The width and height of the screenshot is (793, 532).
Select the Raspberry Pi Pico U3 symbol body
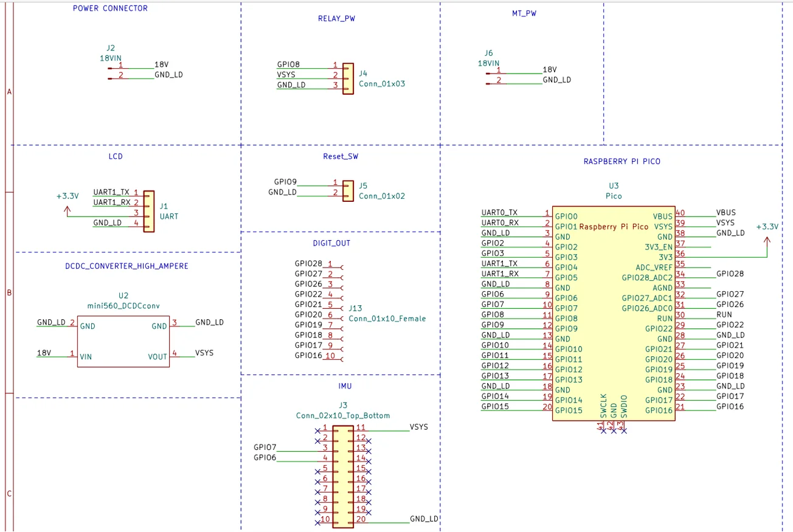click(x=614, y=313)
